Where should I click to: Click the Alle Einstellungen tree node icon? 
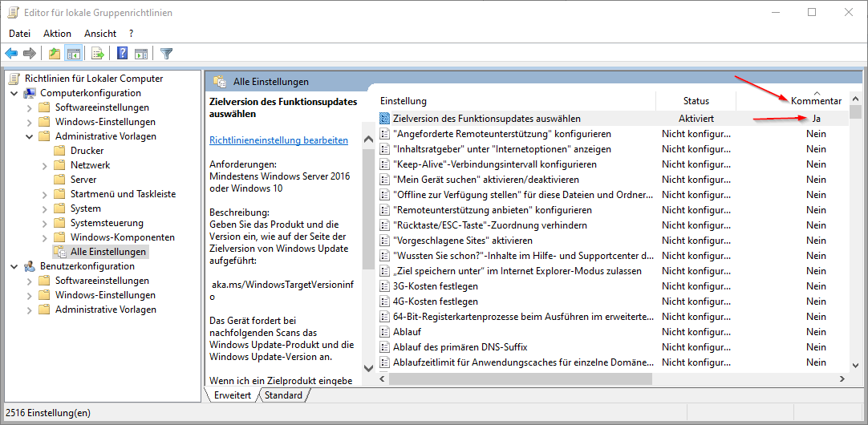pos(60,252)
